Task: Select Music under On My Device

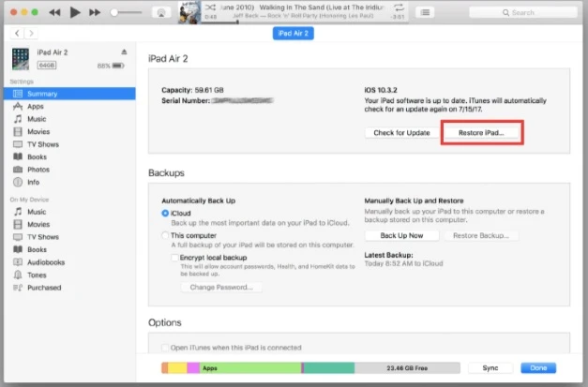Action: (69, 212)
